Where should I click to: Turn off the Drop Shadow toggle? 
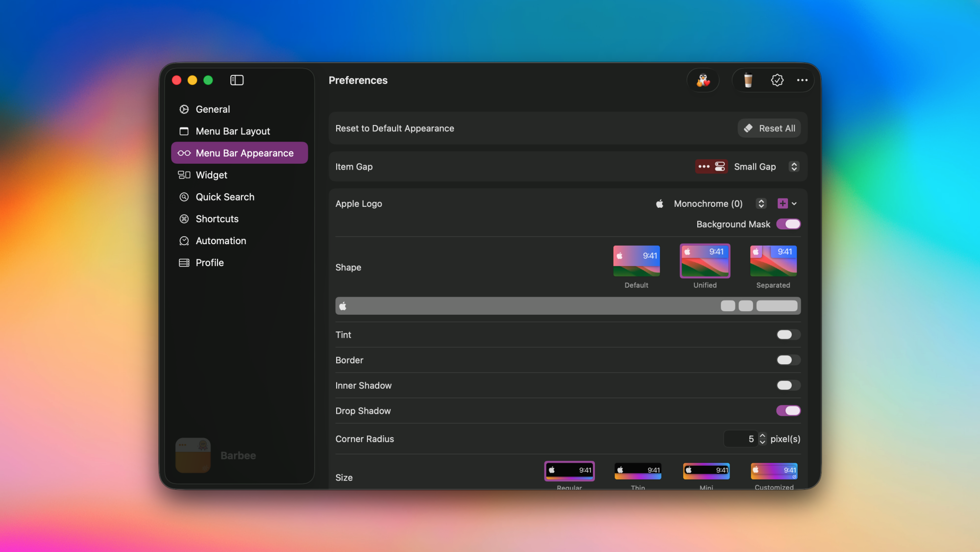point(788,411)
